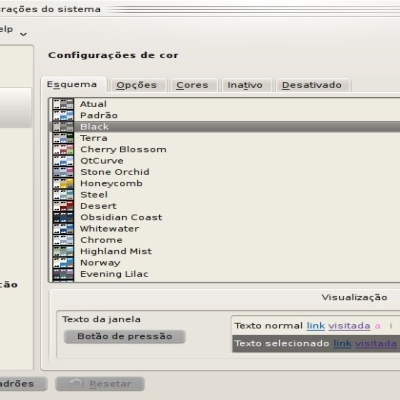
Task: Select the 'Honeycomb' scheme name
Action: pyautogui.click(x=111, y=184)
